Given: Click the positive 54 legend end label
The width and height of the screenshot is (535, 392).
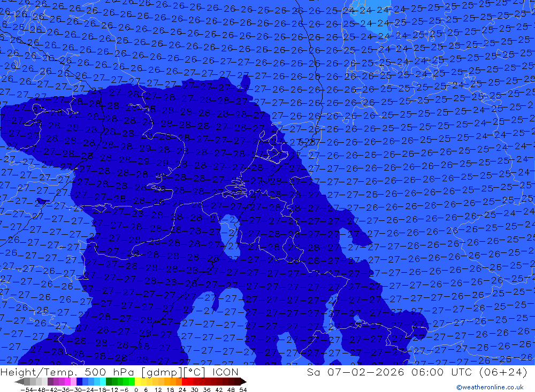Looking at the screenshot, I should [x=243, y=390].
